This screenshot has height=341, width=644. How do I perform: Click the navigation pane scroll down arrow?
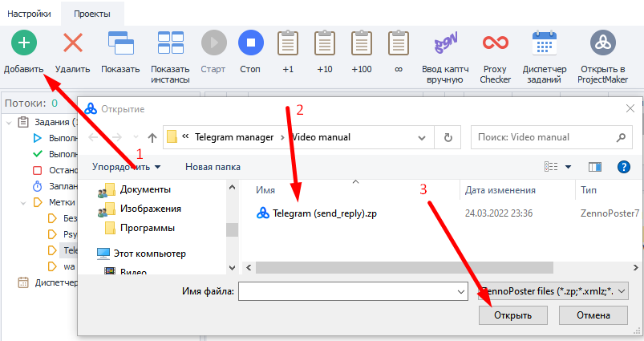point(232,268)
